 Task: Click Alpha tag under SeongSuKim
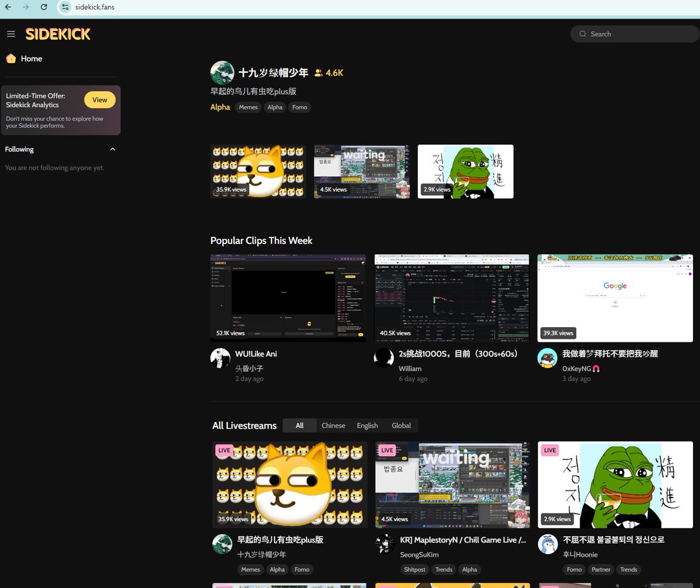click(470, 569)
